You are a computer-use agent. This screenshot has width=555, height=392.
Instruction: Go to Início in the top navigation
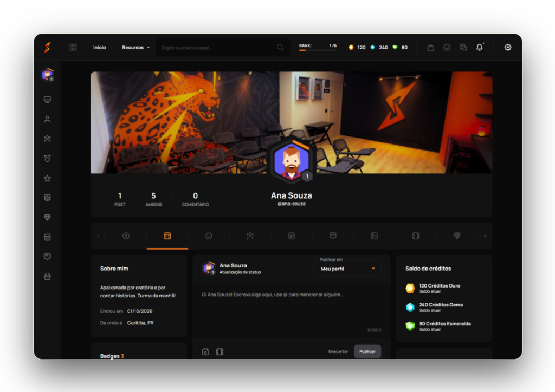click(x=100, y=47)
